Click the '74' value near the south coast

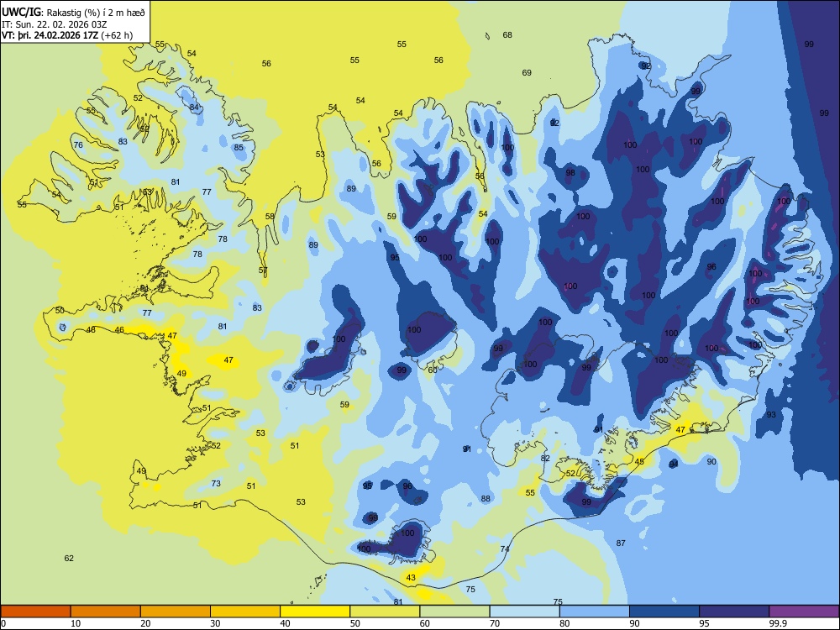pyautogui.click(x=505, y=549)
